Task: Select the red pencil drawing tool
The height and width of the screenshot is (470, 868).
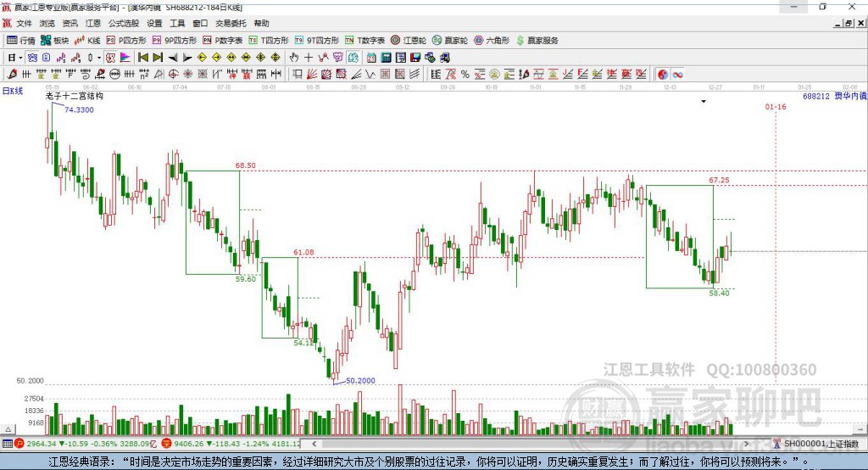Action: 12,74
